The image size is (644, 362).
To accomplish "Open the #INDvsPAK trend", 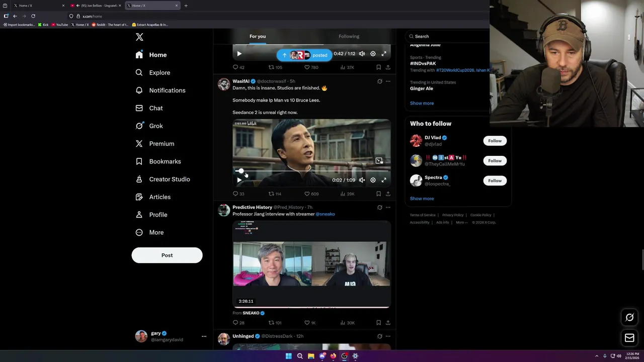I will coord(423,64).
